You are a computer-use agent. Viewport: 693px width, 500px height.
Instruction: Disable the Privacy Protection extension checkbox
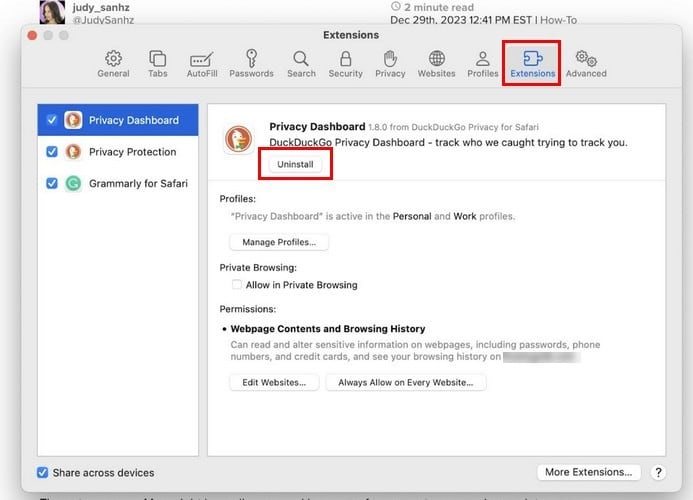[52, 152]
